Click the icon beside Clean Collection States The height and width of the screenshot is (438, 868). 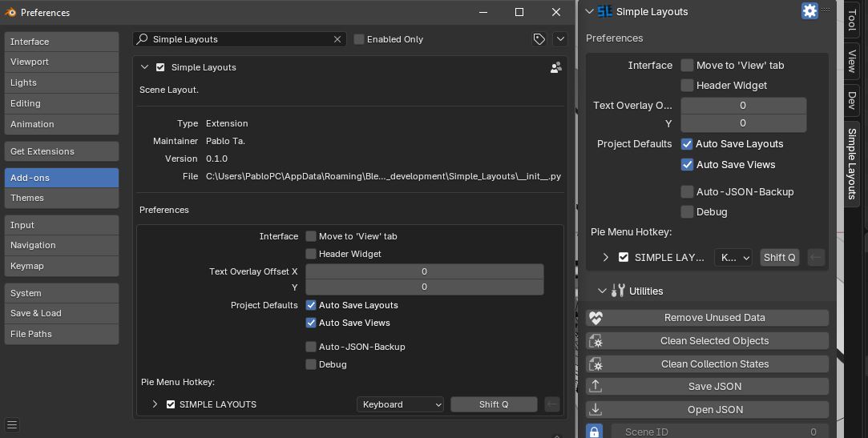pyautogui.click(x=595, y=364)
